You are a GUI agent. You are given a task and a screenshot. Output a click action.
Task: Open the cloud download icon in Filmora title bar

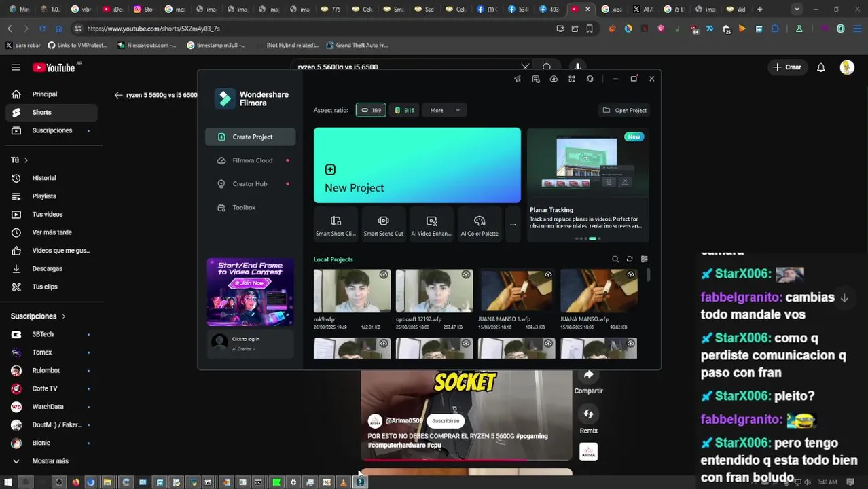(x=554, y=79)
